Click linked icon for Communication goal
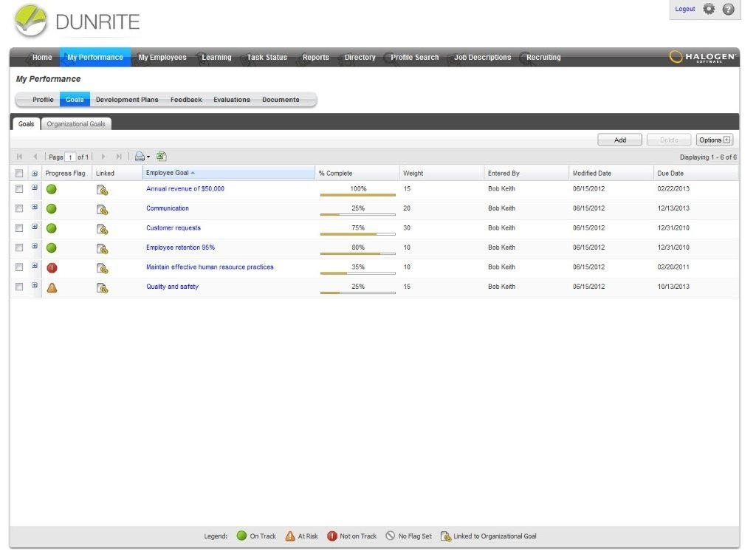The image size is (756, 554). (x=102, y=210)
